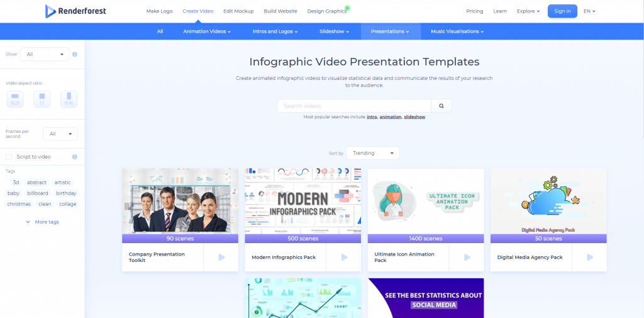The image size is (644, 318).
Task: Play the Digital Media Agency Pack preview
Action: coord(589,258)
